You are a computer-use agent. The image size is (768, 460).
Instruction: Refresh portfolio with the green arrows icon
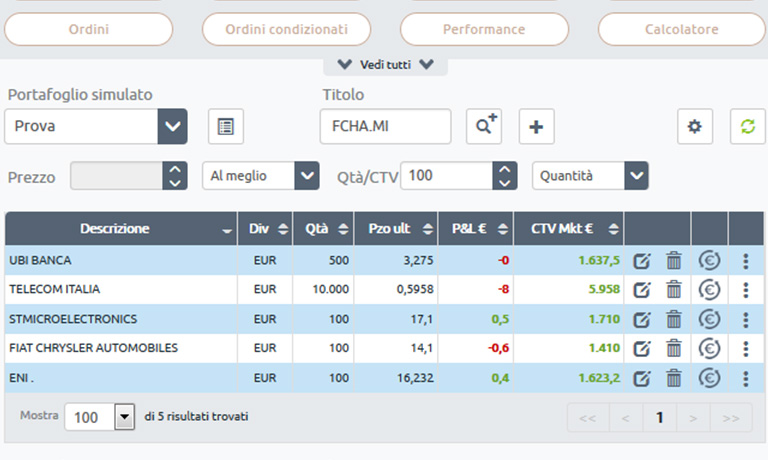coord(748,126)
